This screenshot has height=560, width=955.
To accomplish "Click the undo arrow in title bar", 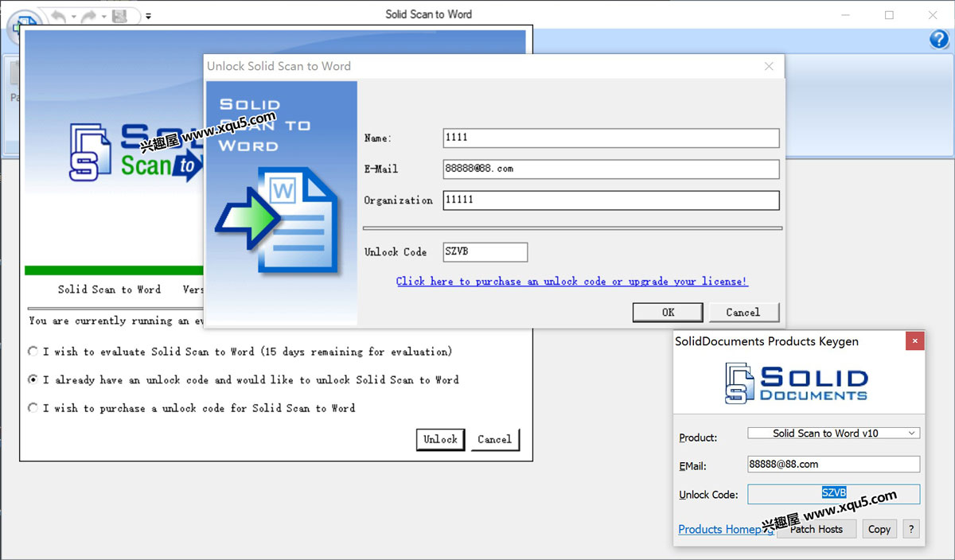I will tap(58, 16).
